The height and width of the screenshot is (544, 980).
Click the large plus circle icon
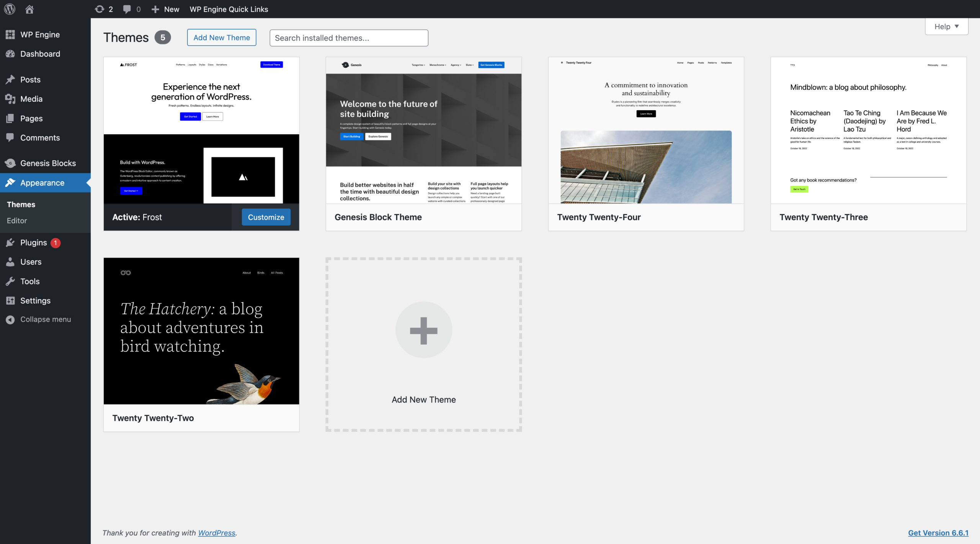tap(423, 330)
